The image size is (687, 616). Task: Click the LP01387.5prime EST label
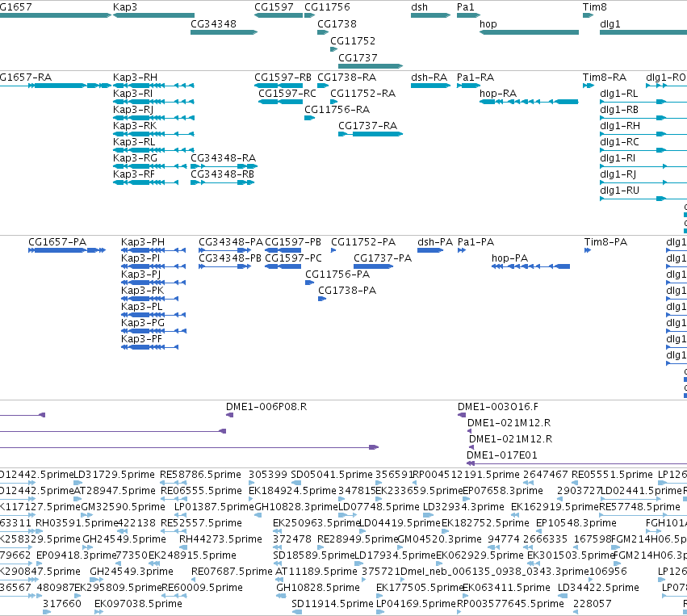214,507
